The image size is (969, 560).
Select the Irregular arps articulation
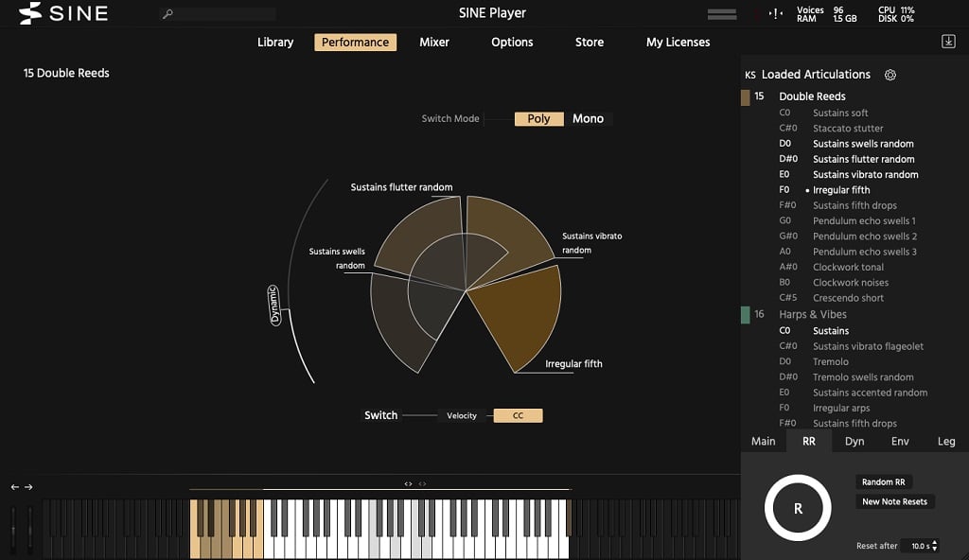pos(841,409)
